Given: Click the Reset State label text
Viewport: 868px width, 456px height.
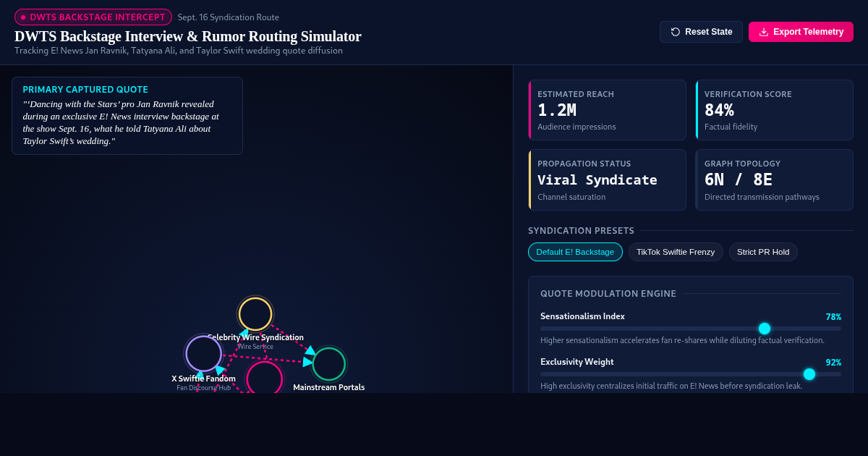Looking at the screenshot, I should coord(709,32).
